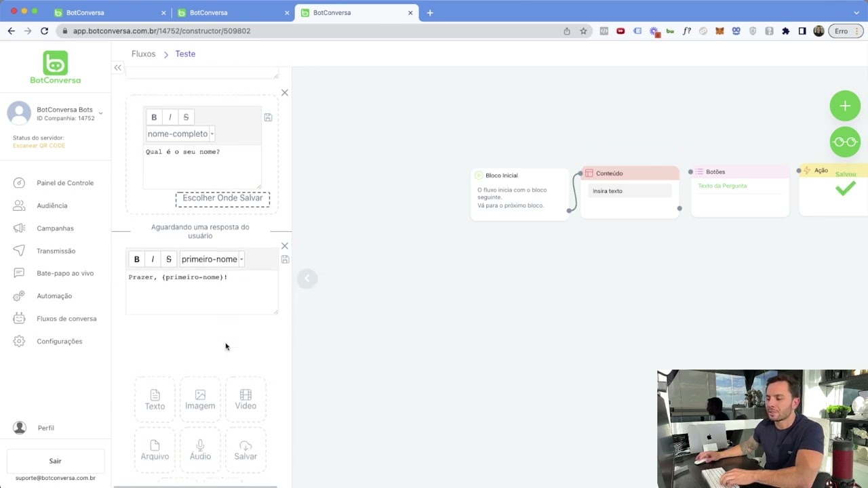Open Campanhas in sidebar

pyautogui.click(x=55, y=228)
